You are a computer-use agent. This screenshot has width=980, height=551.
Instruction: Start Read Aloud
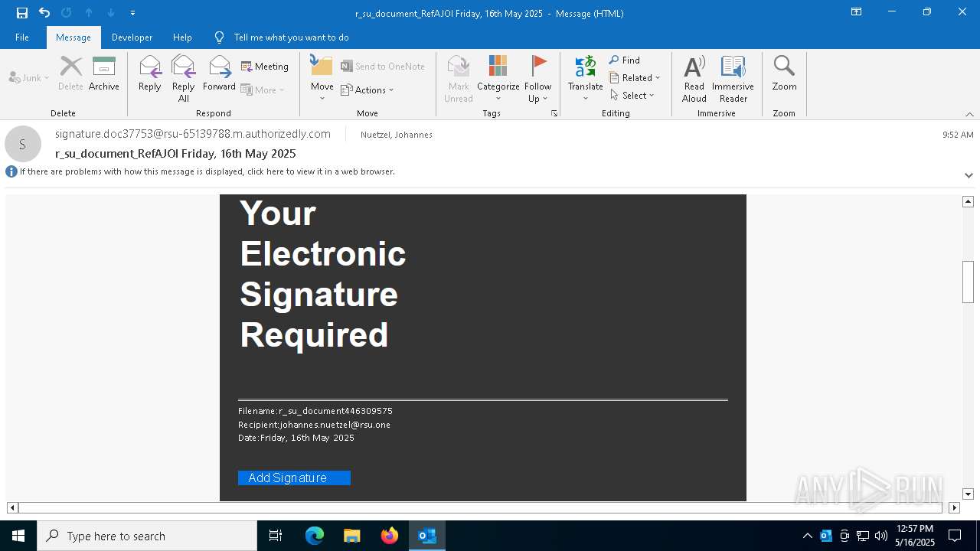tap(694, 79)
